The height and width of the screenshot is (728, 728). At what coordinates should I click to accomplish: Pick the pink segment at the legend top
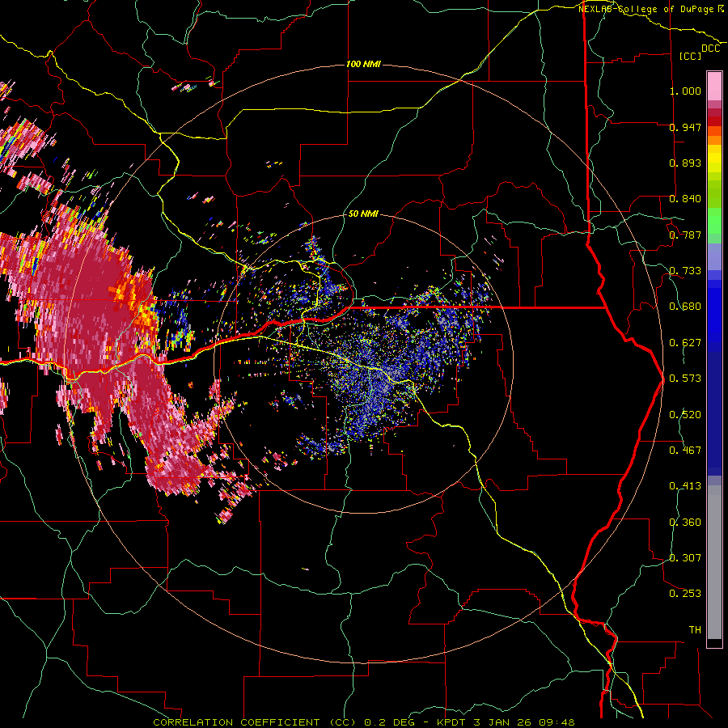714,86
